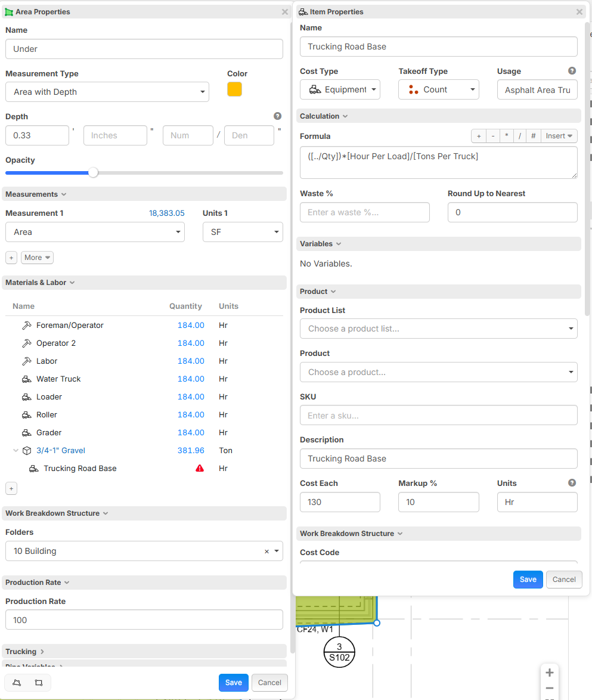
Task: Click the plus button under Materials list
Action: click(x=11, y=488)
